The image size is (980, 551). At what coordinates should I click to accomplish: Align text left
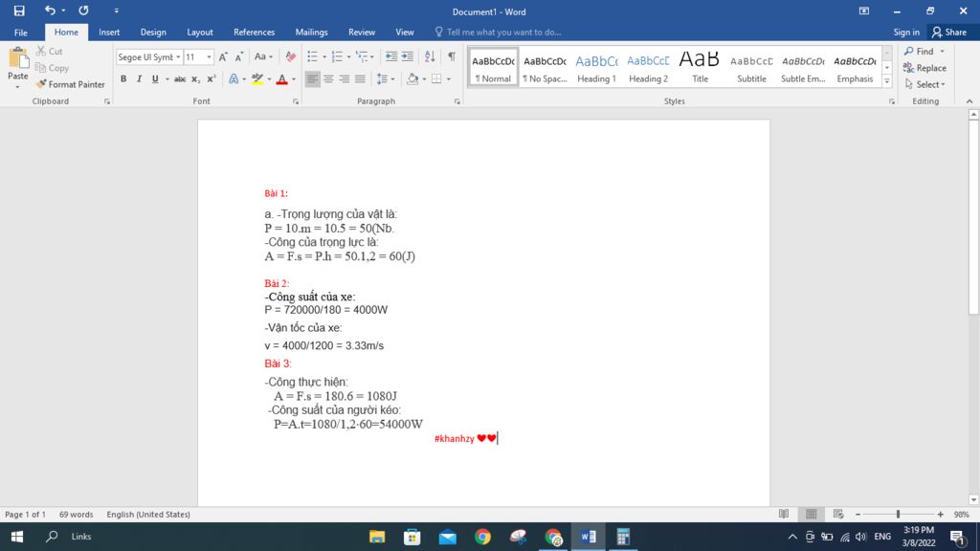point(313,79)
